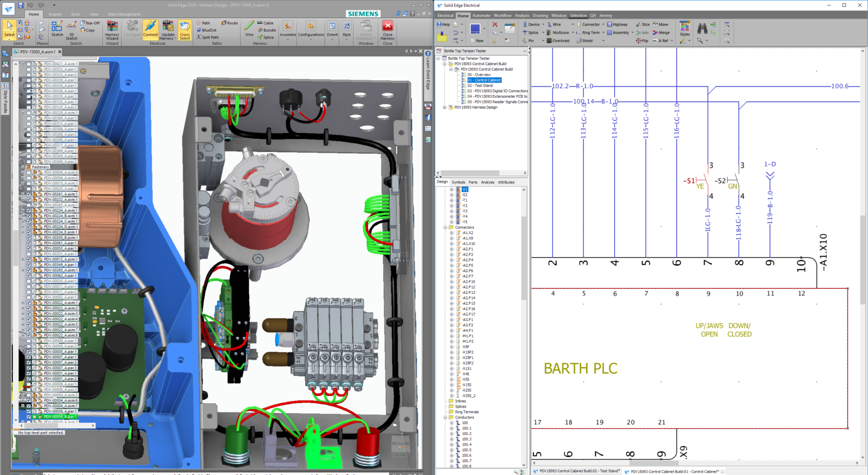Open the Automate menu in Electrical
868x475 pixels.
coord(481,16)
